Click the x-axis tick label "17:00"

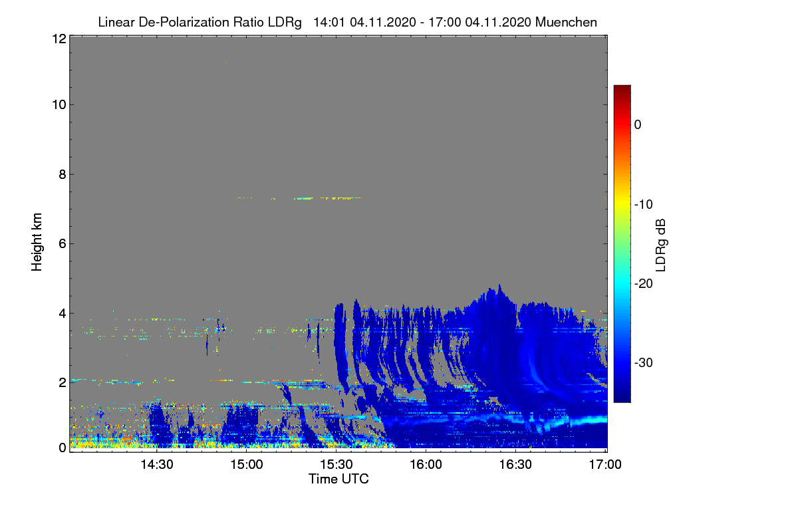pyautogui.click(x=606, y=465)
